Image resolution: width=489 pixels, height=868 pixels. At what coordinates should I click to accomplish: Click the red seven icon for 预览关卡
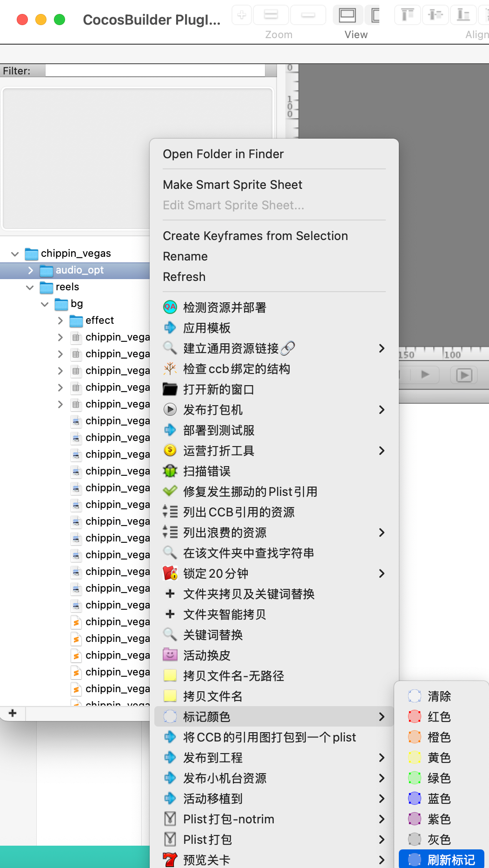170,860
